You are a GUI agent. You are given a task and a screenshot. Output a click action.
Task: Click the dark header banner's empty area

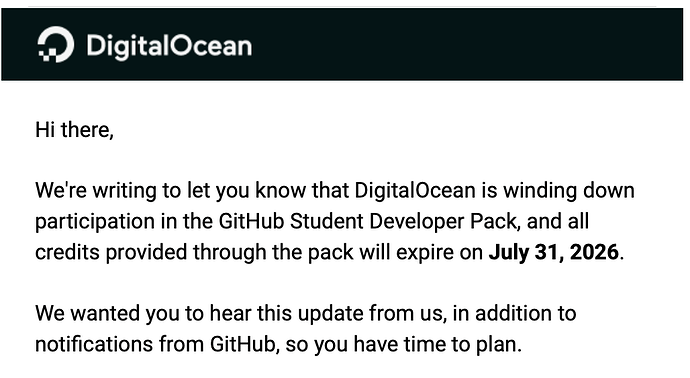(x=466, y=44)
